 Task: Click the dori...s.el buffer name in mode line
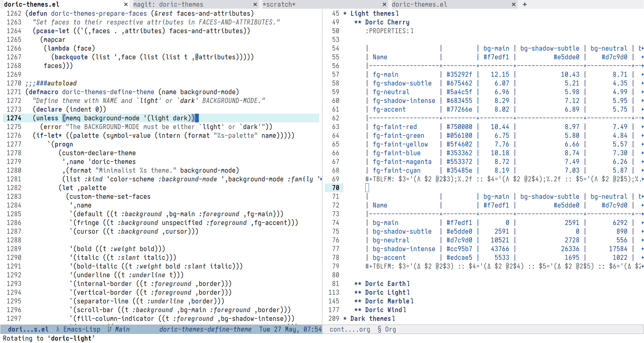[x=28, y=329]
